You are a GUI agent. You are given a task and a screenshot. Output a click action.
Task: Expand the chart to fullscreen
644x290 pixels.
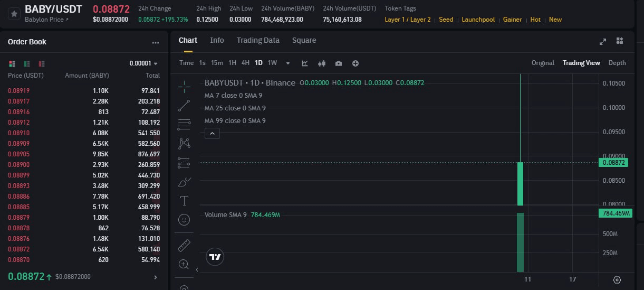tap(603, 42)
